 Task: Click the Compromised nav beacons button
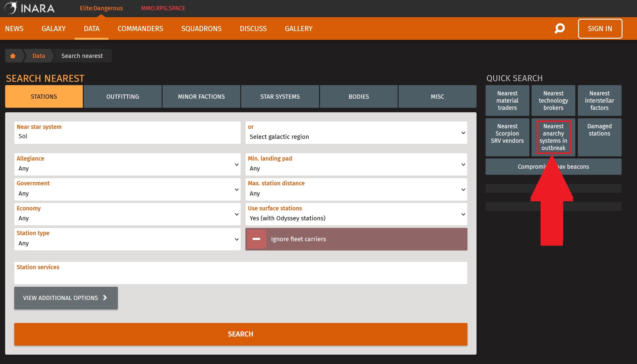554,167
